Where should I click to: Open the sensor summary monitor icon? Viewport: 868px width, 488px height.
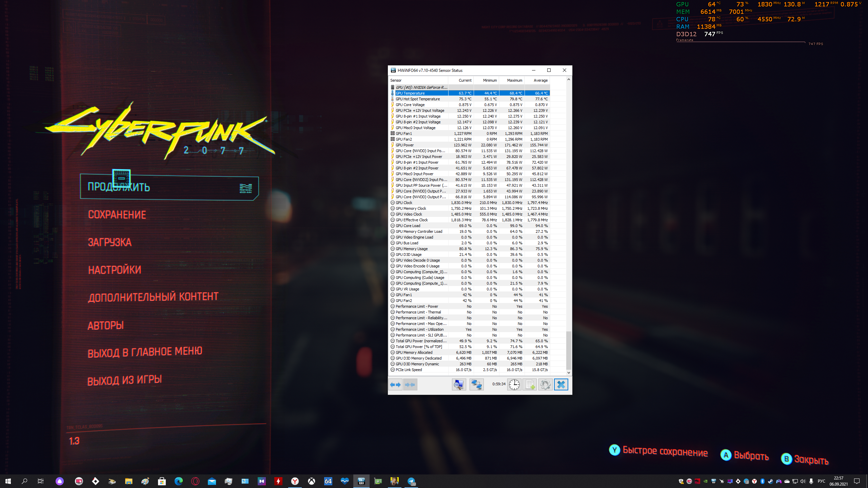tap(459, 385)
